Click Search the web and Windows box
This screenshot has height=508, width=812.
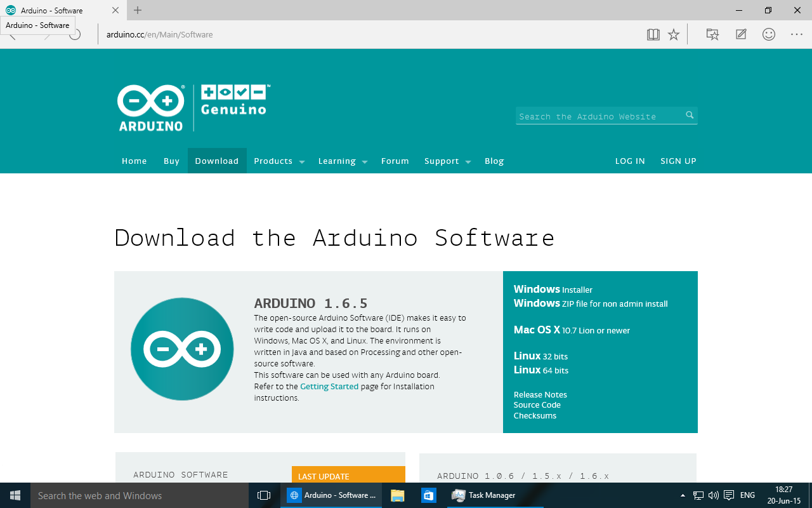[140, 495]
